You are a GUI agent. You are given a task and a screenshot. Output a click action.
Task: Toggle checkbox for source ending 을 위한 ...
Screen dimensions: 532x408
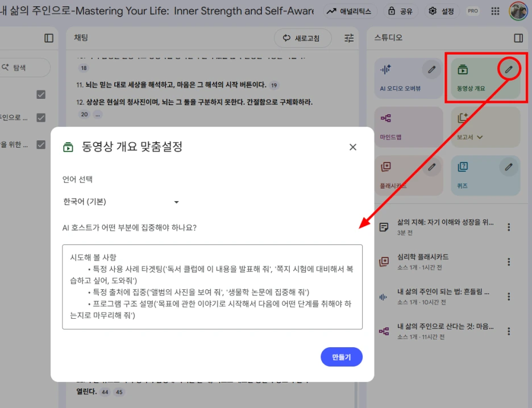pos(41,145)
